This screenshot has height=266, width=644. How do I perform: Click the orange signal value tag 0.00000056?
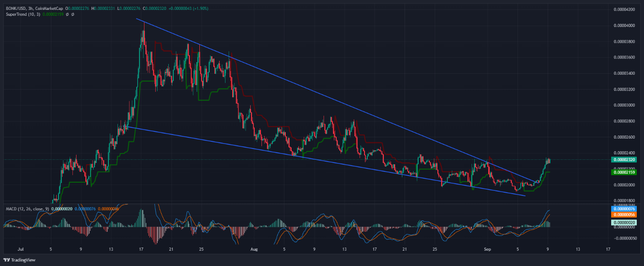coord(623,215)
